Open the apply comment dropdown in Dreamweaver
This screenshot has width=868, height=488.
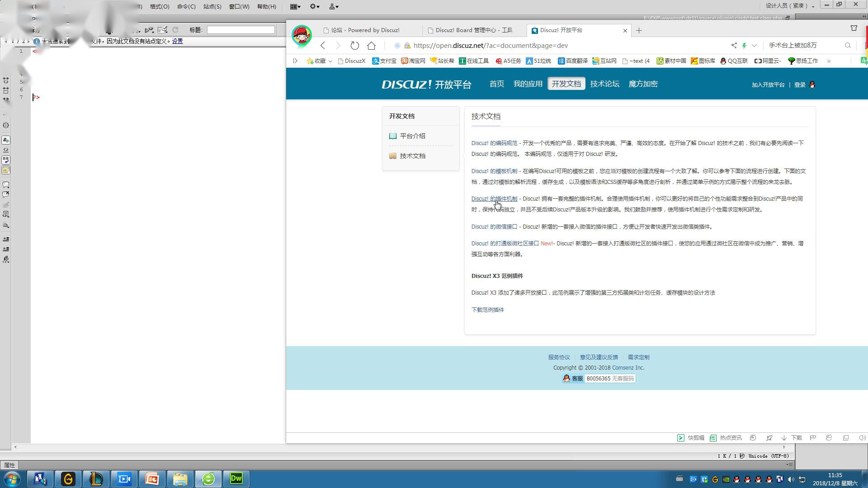tap(6, 185)
